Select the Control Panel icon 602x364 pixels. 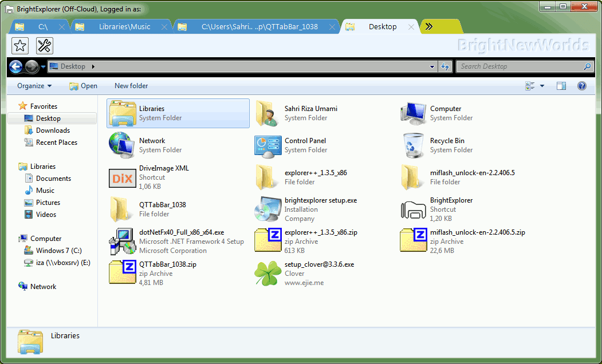pos(267,146)
